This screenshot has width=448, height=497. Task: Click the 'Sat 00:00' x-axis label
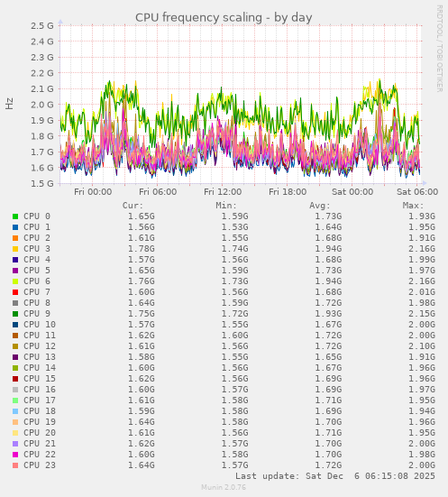click(x=352, y=192)
